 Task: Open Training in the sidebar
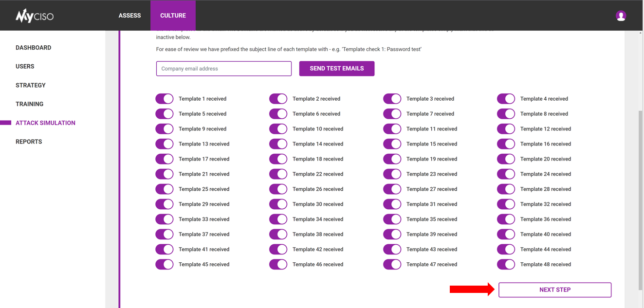click(x=29, y=104)
